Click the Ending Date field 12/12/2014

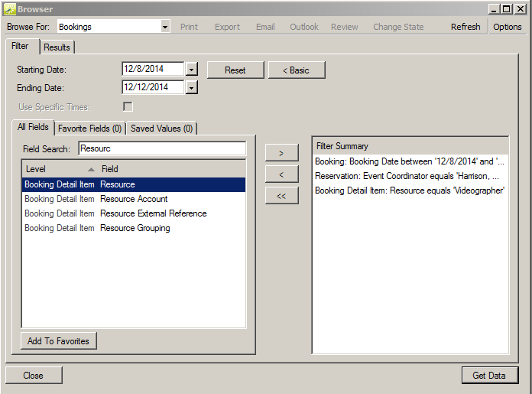pos(153,87)
